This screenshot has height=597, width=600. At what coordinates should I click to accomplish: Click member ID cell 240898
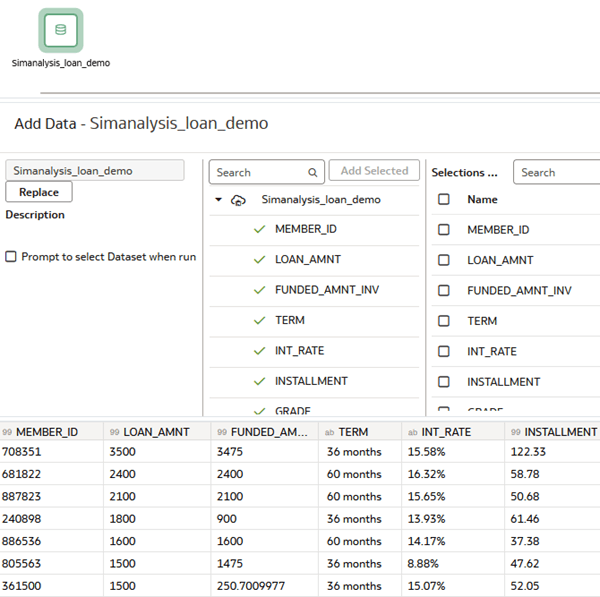point(51,519)
